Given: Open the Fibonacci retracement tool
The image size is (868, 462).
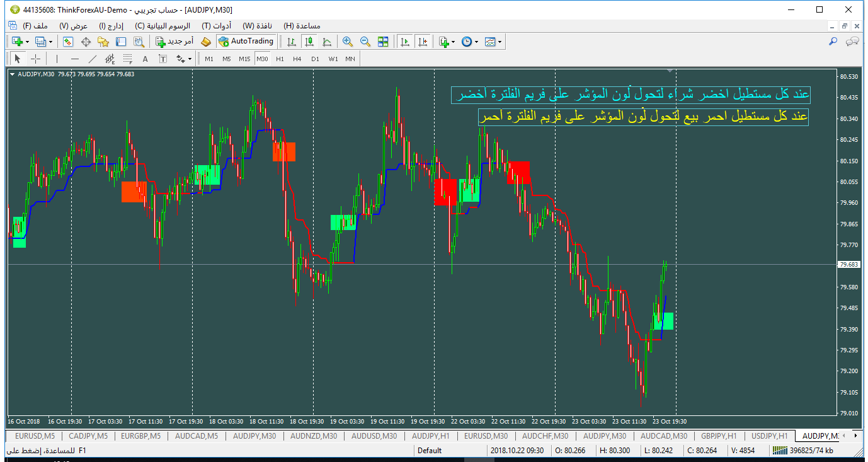Looking at the screenshot, I should pyautogui.click(x=128, y=59).
